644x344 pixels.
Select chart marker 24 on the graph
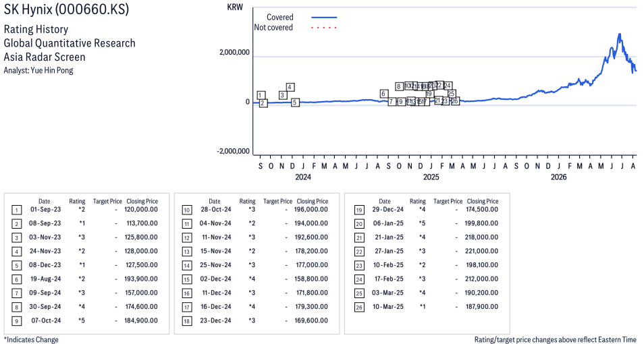click(448, 86)
